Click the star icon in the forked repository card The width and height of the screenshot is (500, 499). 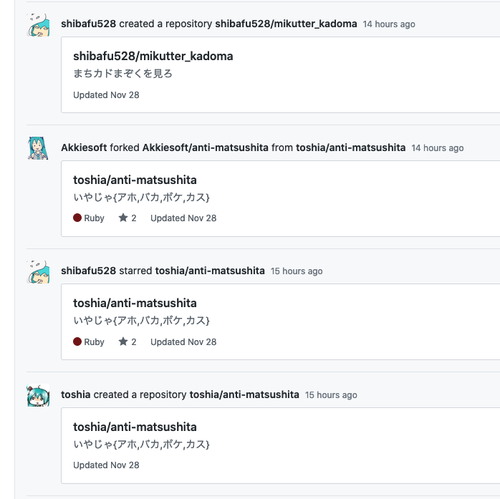[x=123, y=218]
